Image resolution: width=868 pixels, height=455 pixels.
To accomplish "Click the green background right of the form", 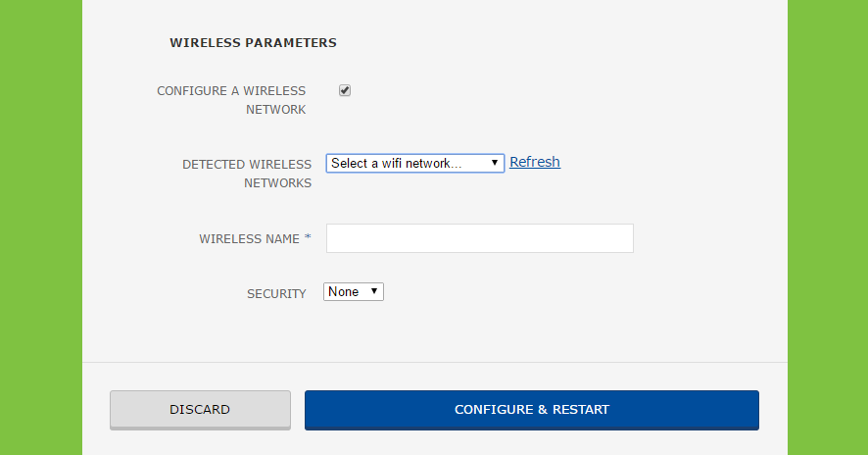I will coord(828,227).
